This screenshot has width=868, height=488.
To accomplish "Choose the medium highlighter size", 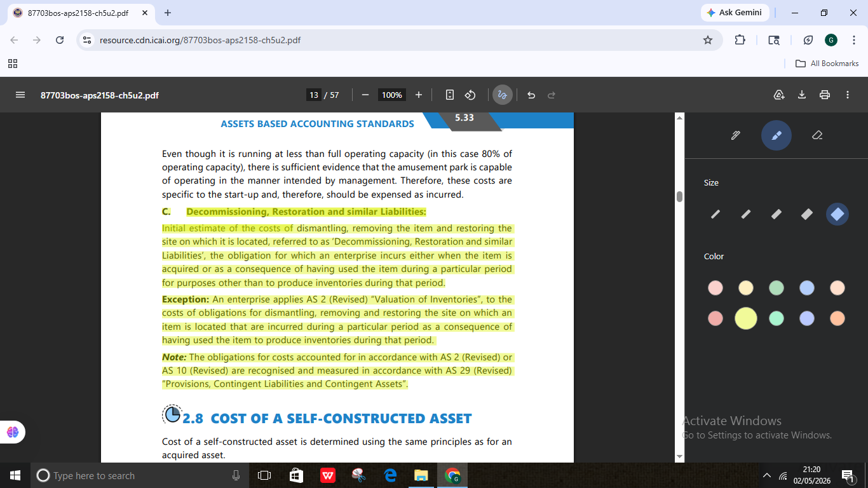I will [776, 215].
